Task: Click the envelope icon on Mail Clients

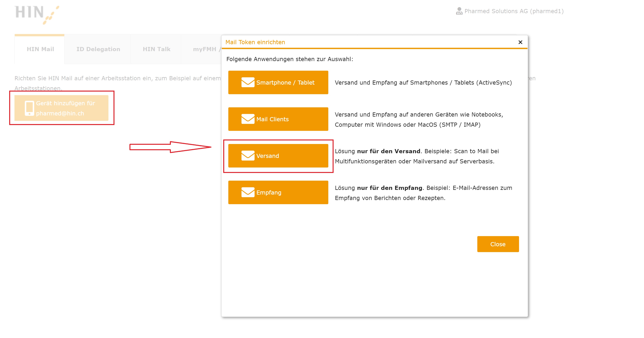Action: click(x=248, y=119)
